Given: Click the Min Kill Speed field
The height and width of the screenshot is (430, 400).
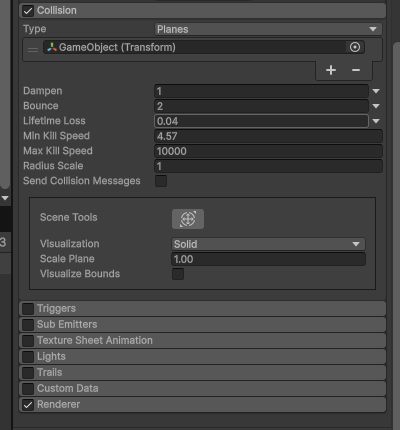Looking at the screenshot, I should click(x=268, y=136).
